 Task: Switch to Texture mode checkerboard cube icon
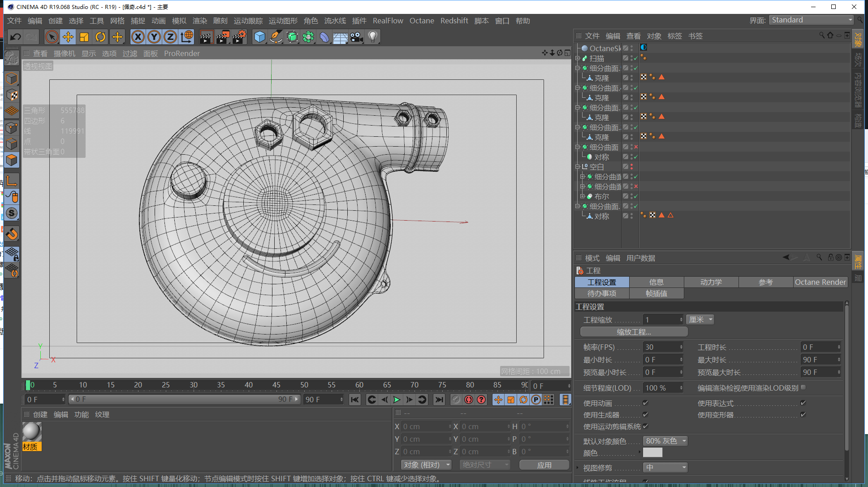pyautogui.click(x=12, y=95)
